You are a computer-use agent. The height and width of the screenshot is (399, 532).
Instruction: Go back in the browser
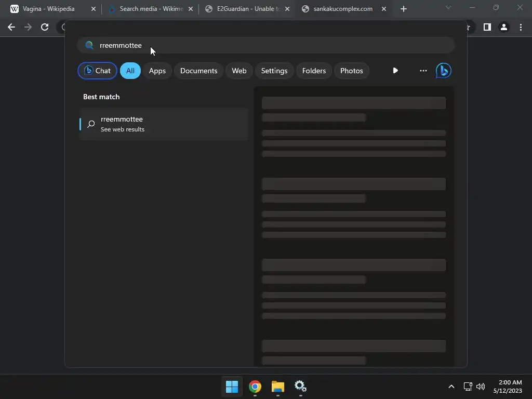[11, 27]
